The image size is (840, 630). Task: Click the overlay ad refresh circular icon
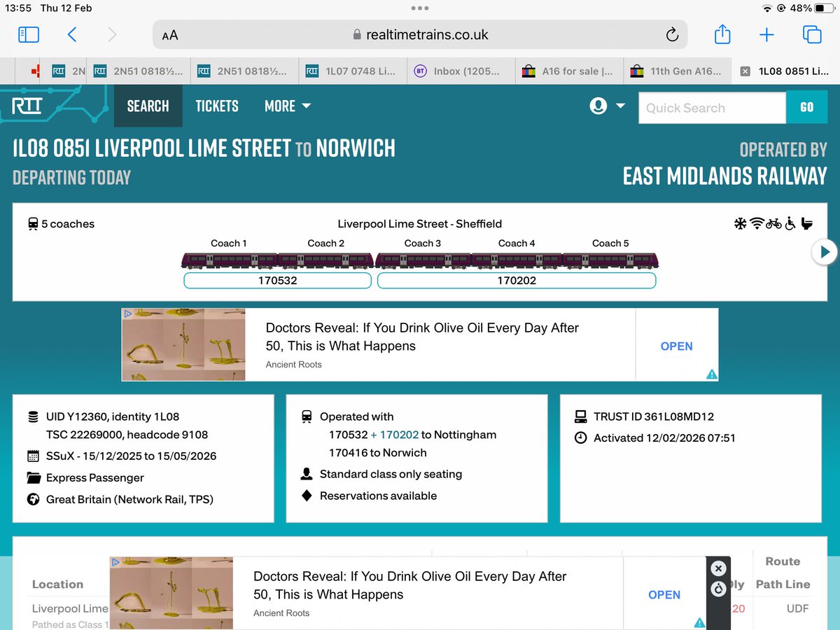point(718,589)
